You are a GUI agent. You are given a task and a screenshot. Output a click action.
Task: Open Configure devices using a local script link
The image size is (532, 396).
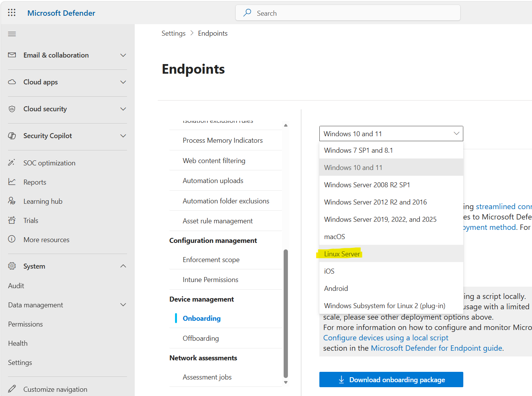[x=386, y=338]
